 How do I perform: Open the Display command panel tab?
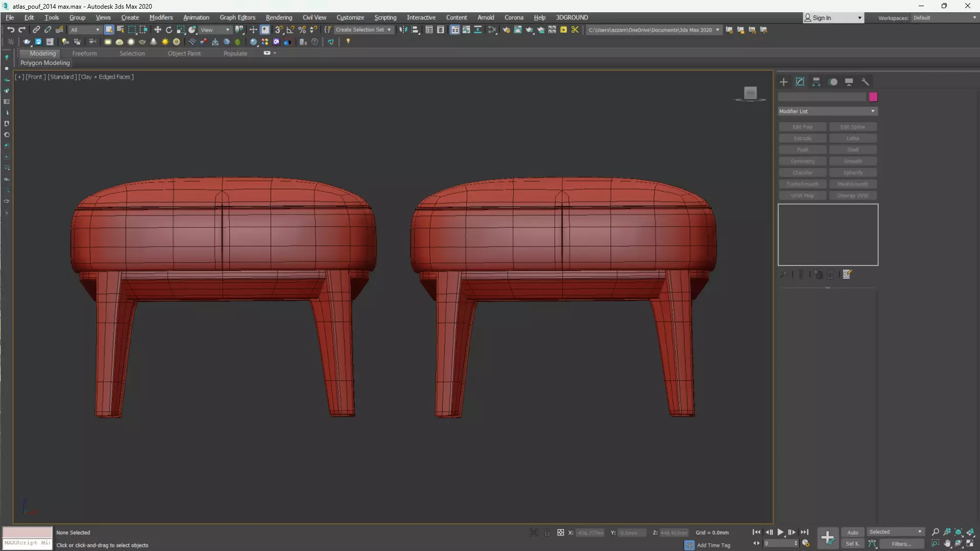pos(849,82)
